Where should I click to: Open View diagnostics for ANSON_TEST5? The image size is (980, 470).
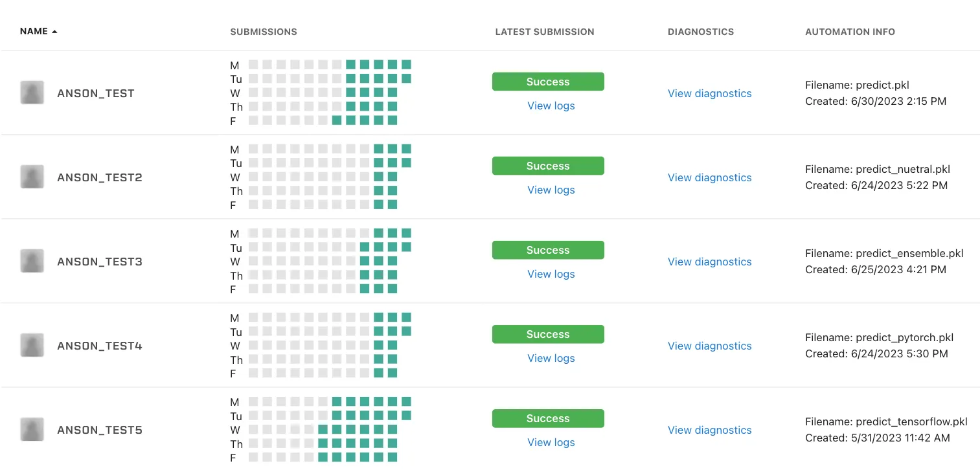pos(710,430)
